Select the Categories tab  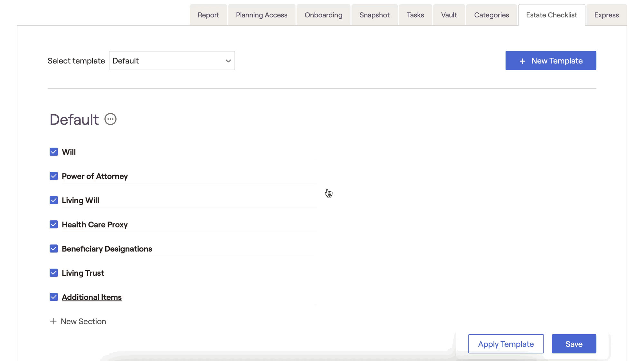coord(491,15)
